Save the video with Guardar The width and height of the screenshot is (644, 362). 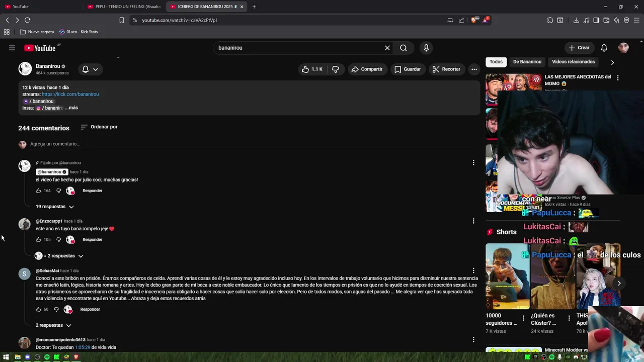click(408, 69)
